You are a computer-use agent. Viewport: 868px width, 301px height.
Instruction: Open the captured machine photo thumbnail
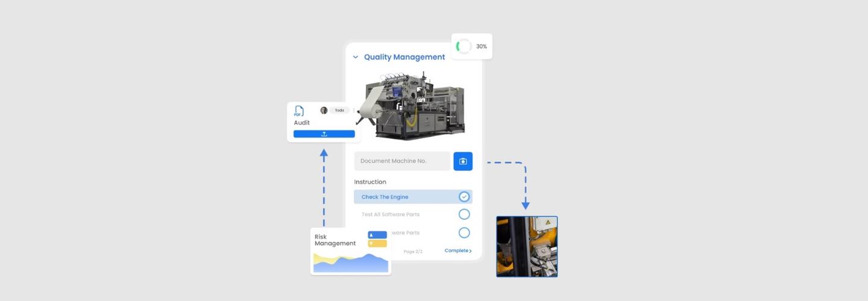click(527, 246)
